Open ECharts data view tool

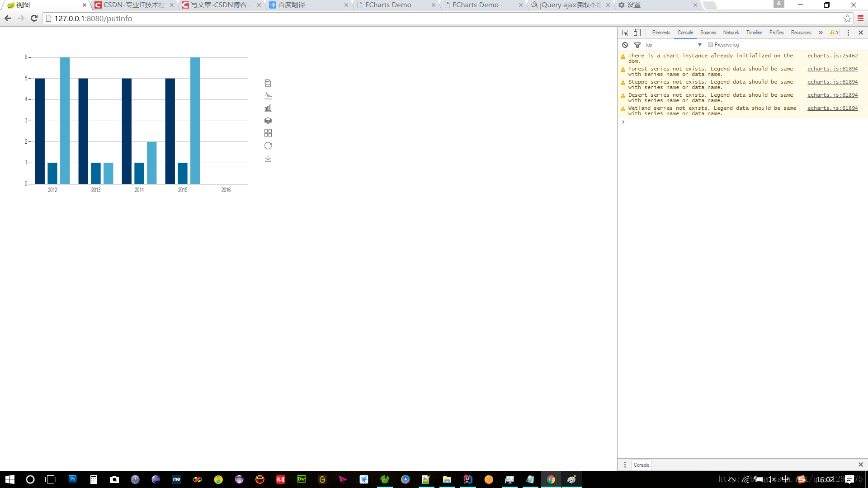coord(268,83)
